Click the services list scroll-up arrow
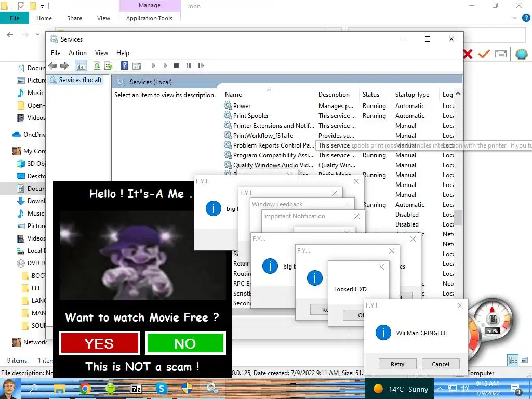532x399 pixels. pos(458,94)
